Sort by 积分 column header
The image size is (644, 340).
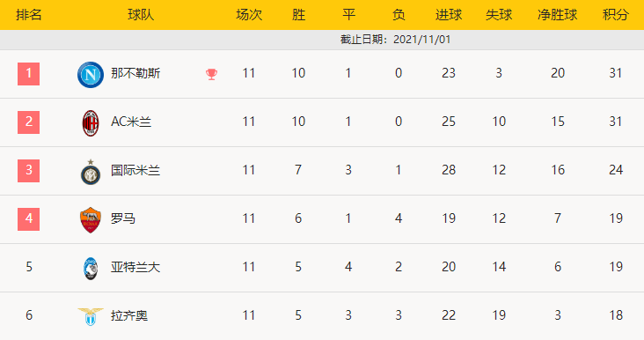[615, 15]
